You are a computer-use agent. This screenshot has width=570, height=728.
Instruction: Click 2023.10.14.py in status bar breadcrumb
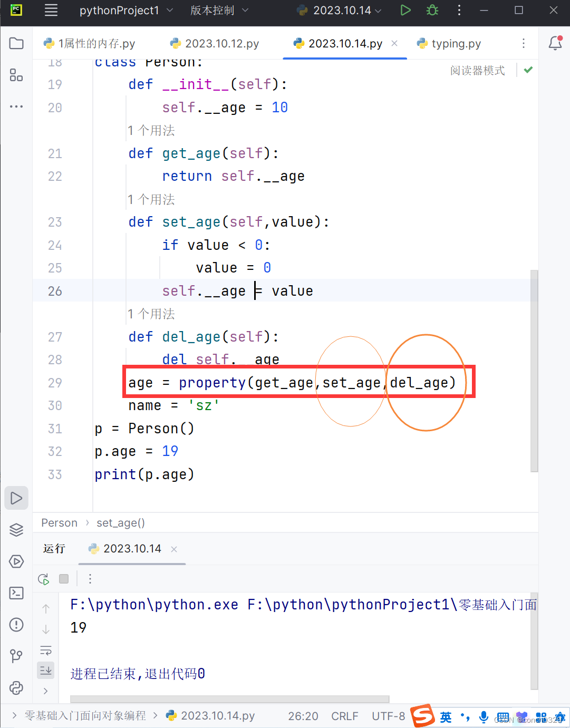(210, 715)
